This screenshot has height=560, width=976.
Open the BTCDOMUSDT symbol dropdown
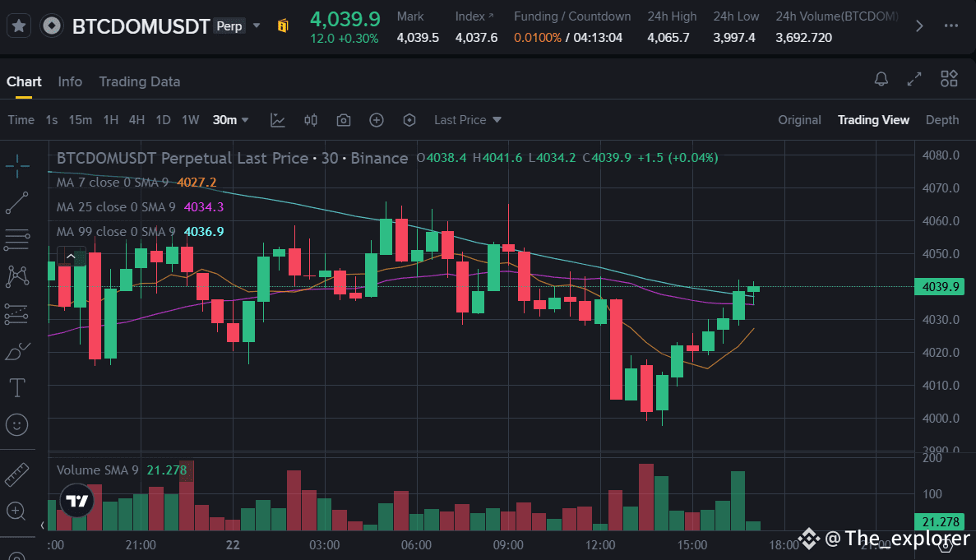click(x=256, y=25)
